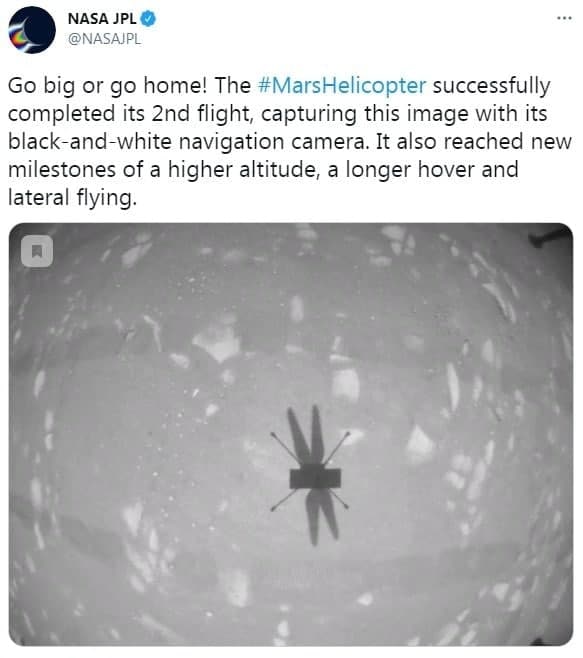
Task: Open the NASA JPL profile avatar
Action: point(32,30)
